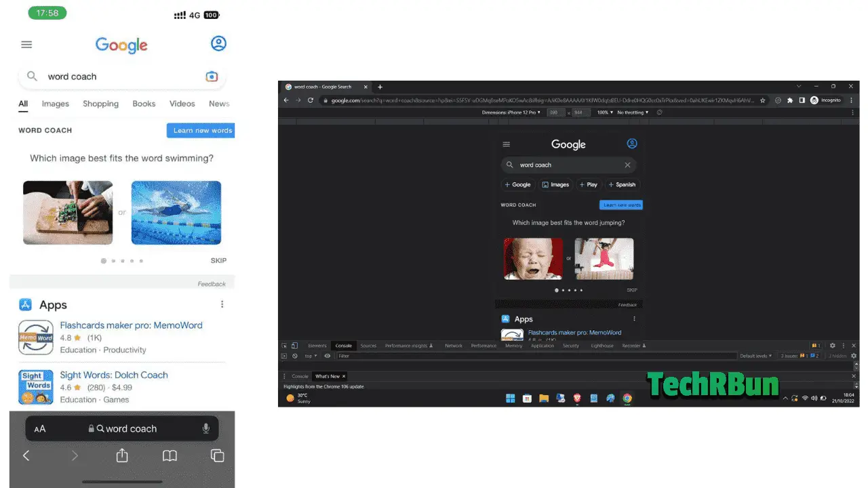This screenshot has width=868, height=488.
Task: Open the 100% zoom dropdown in the device toolbar
Action: pyautogui.click(x=605, y=113)
